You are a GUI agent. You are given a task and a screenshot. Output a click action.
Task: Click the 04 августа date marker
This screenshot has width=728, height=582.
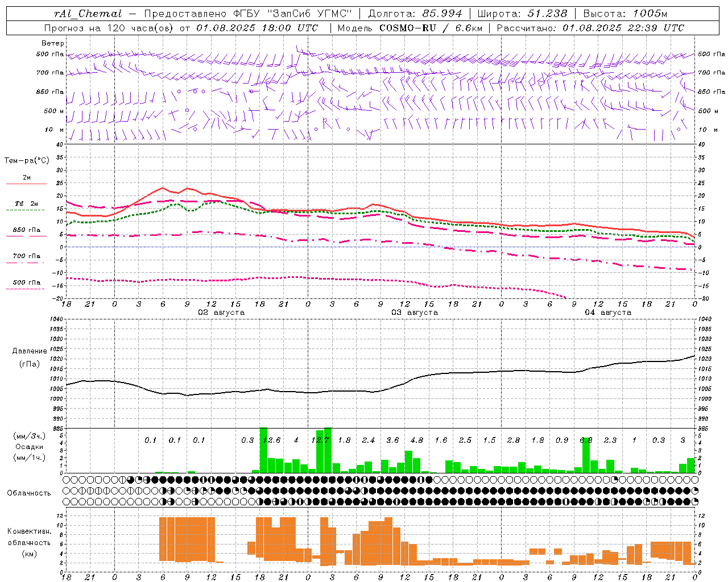click(x=608, y=313)
